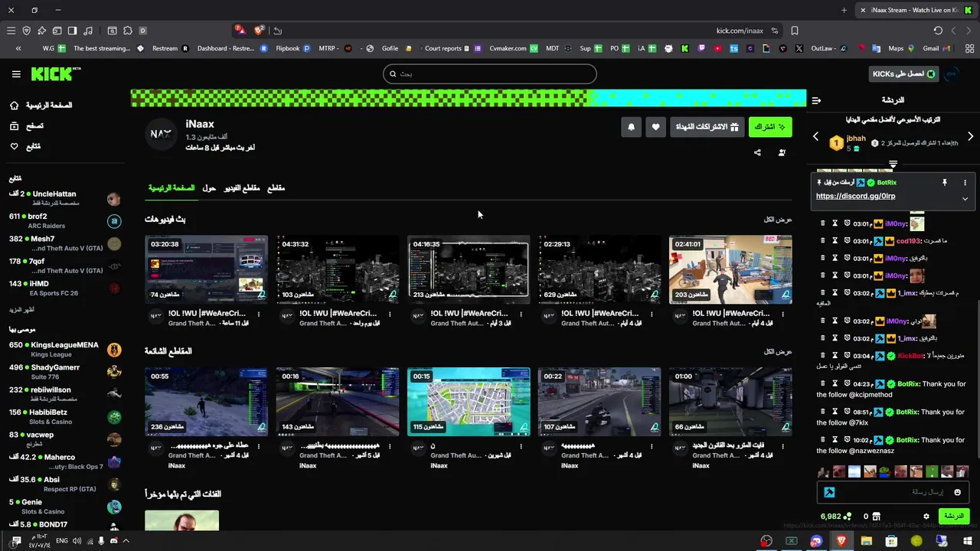Viewport: 980px width, 551px height.
Task: Expand bookmarks overflow chevron
Action: (x=18, y=48)
